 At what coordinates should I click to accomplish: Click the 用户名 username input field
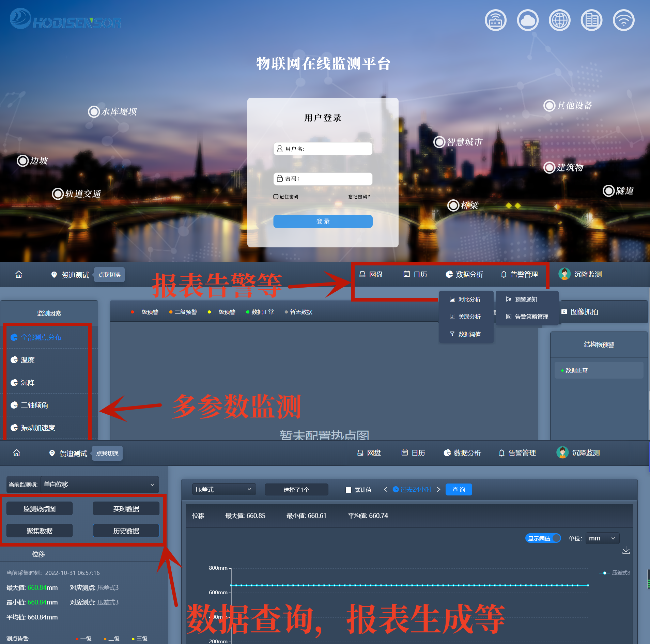323,149
